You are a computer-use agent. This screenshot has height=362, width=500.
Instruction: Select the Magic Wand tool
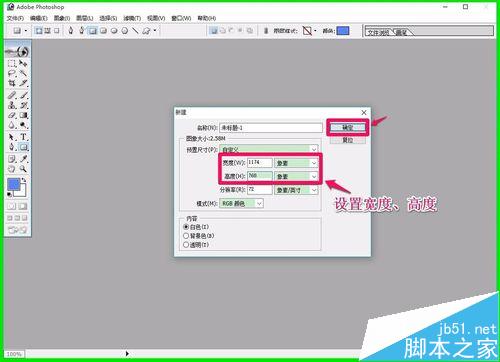tap(23, 73)
